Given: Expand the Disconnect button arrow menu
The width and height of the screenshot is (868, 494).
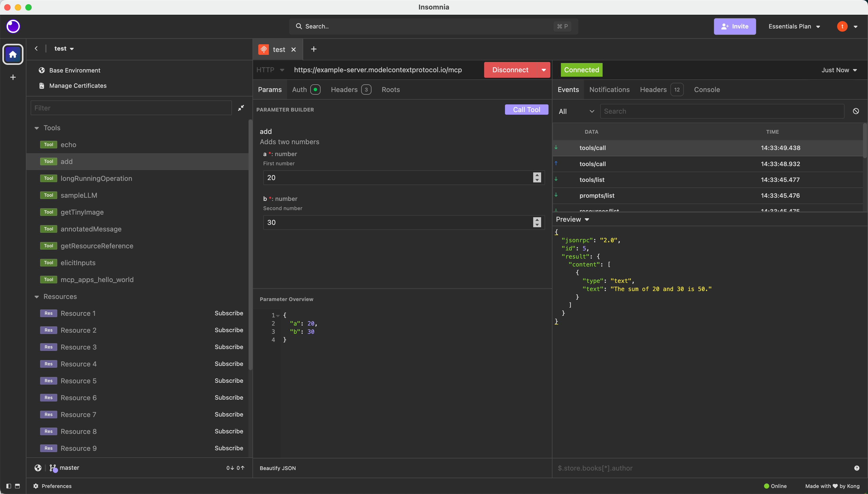Looking at the screenshot, I should click(543, 70).
